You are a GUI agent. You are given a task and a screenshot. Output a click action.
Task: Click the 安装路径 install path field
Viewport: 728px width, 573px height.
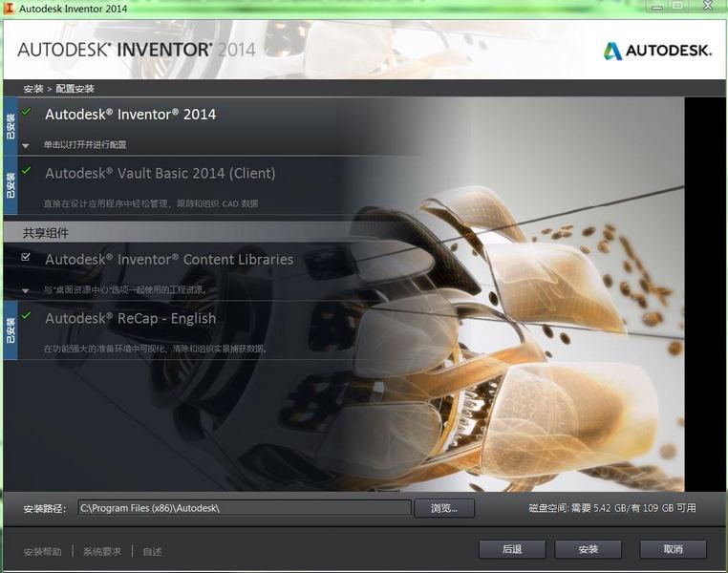[x=245, y=508]
